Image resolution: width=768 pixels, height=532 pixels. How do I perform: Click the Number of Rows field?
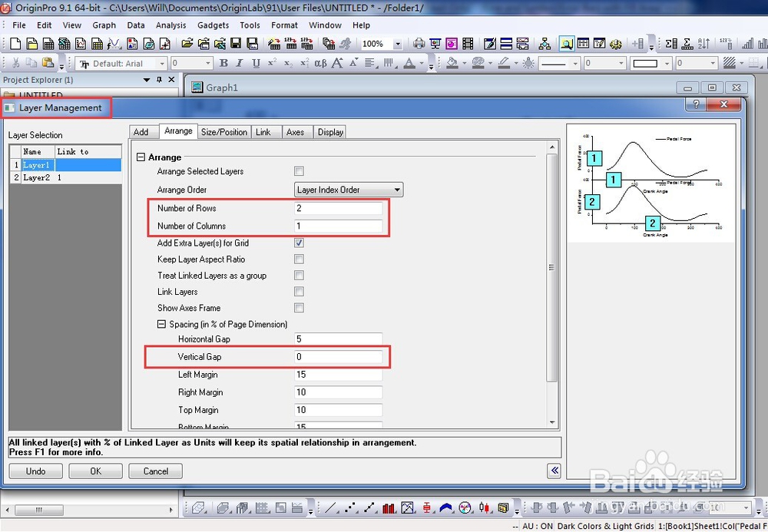pyautogui.click(x=338, y=208)
